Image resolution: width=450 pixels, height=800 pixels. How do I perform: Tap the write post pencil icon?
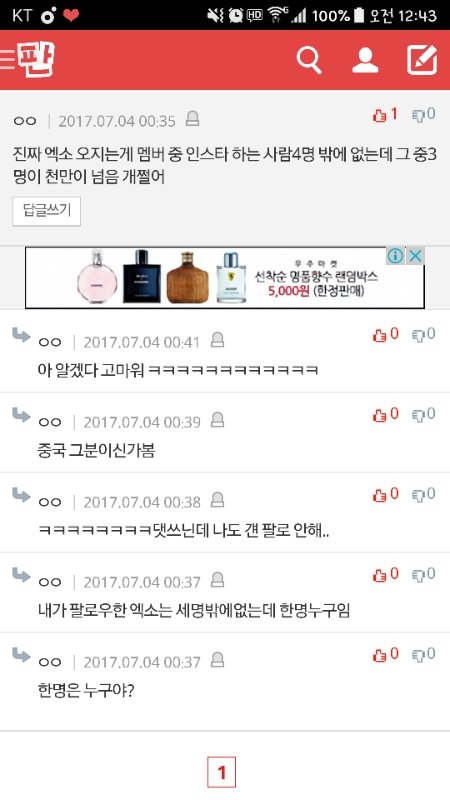coord(422,60)
